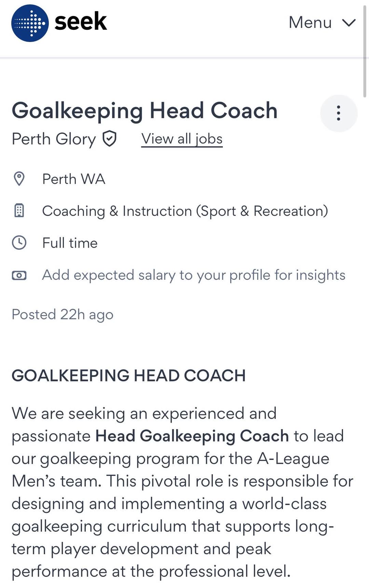Click the GOALKEEPING HEAD COACH section heading
Image resolution: width=369 pixels, height=588 pixels.
128,375
